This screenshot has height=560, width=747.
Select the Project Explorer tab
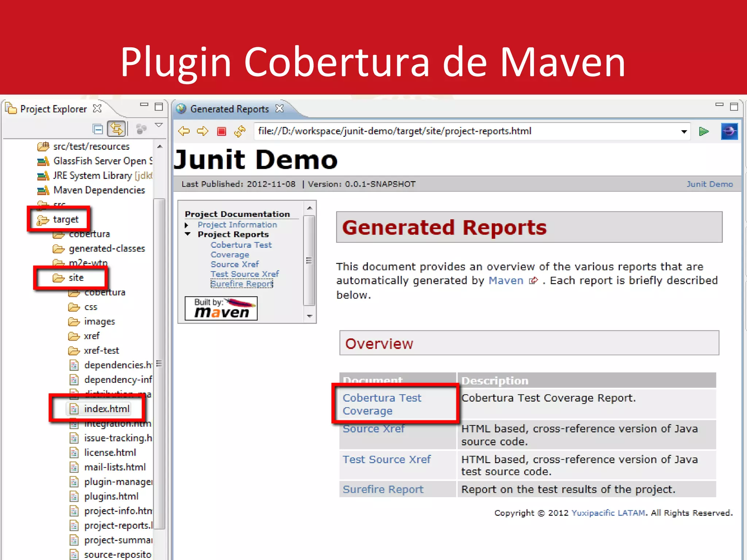tap(53, 109)
